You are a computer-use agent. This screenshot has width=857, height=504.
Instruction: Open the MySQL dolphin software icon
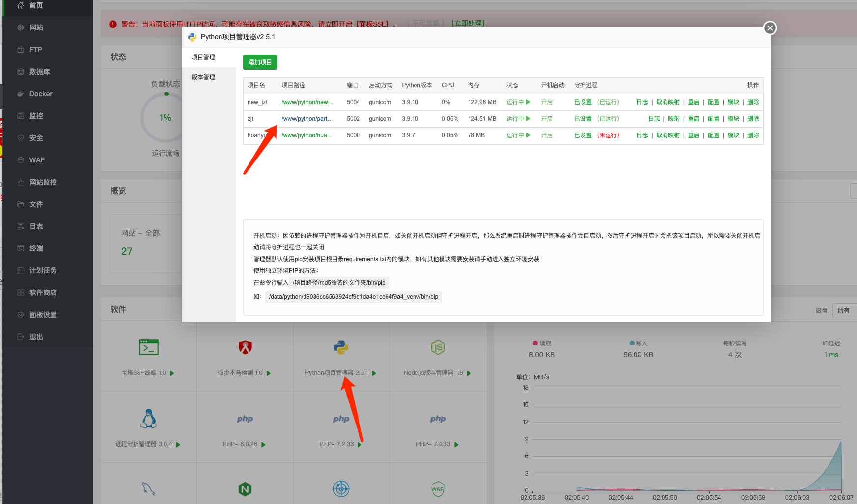[x=148, y=489]
